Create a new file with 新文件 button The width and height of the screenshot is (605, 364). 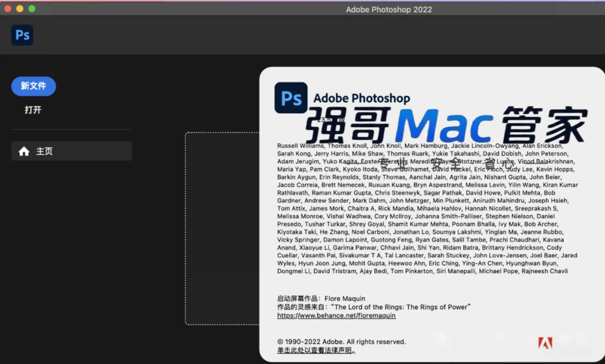click(x=34, y=86)
